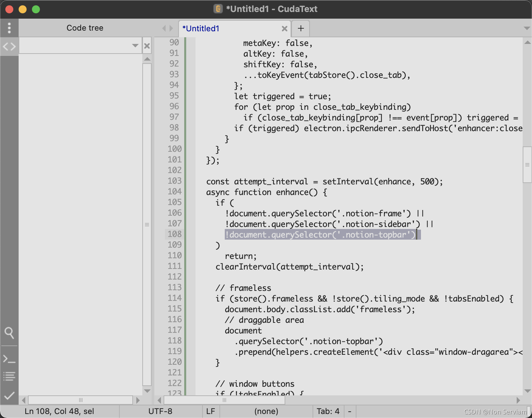Click the 'return;' statement line
Viewport: 532px width, 418px height.
241,256
